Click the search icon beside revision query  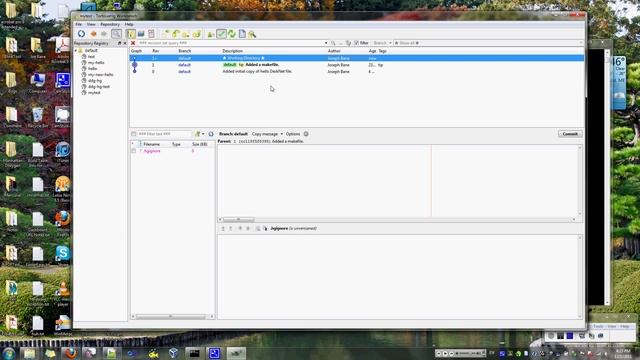click(x=333, y=43)
